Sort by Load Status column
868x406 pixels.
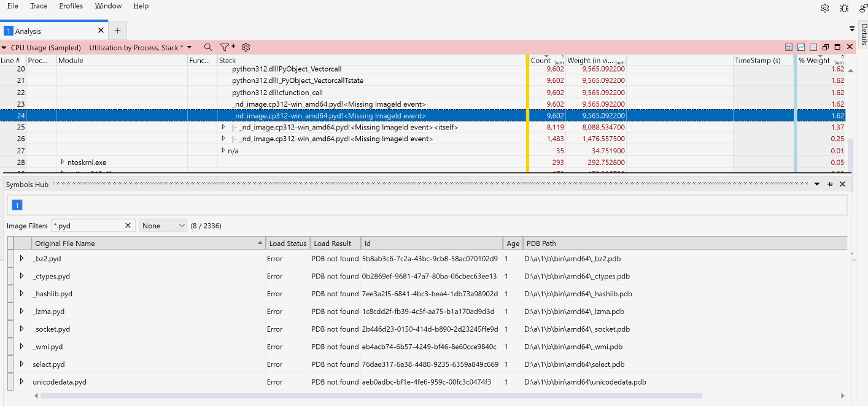pos(287,243)
